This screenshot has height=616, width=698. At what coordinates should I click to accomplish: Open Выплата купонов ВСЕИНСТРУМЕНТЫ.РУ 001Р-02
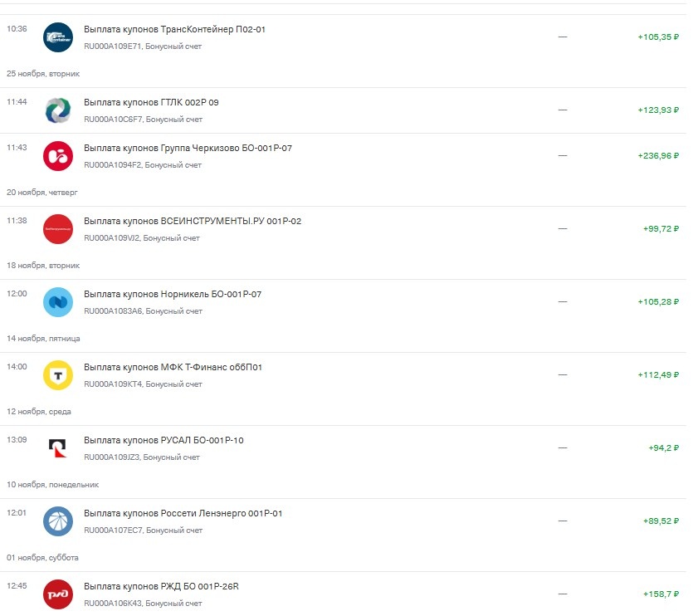pos(193,221)
